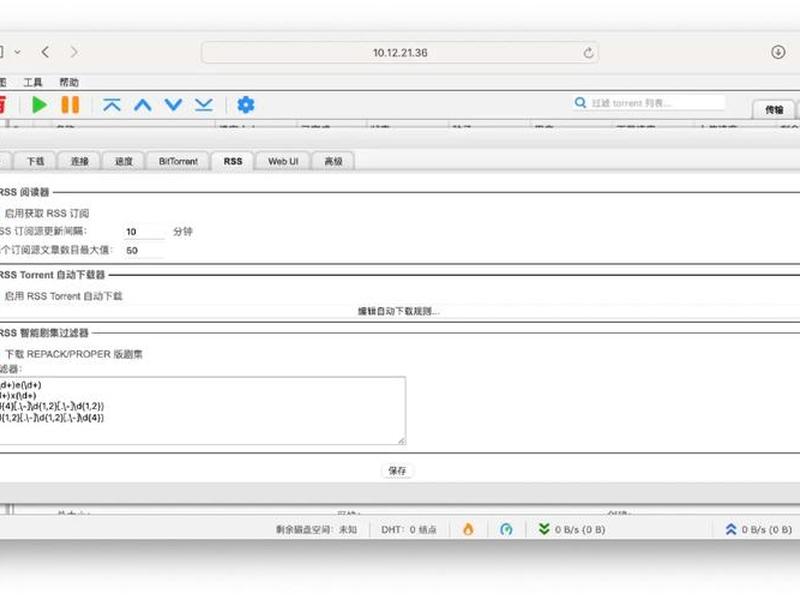
Task: Move torrent to bottom of queue icon
Action: coord(204,105)
